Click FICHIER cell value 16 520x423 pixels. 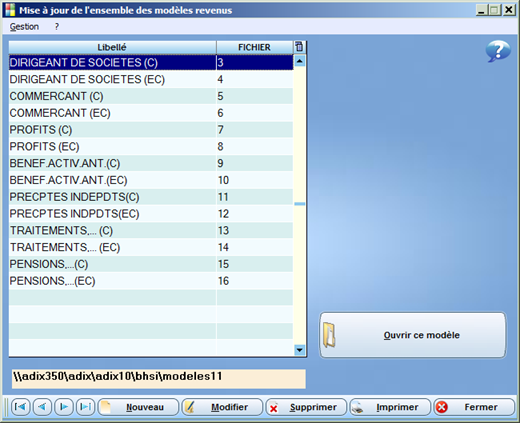pyautogui.click(x=255, y=281)
